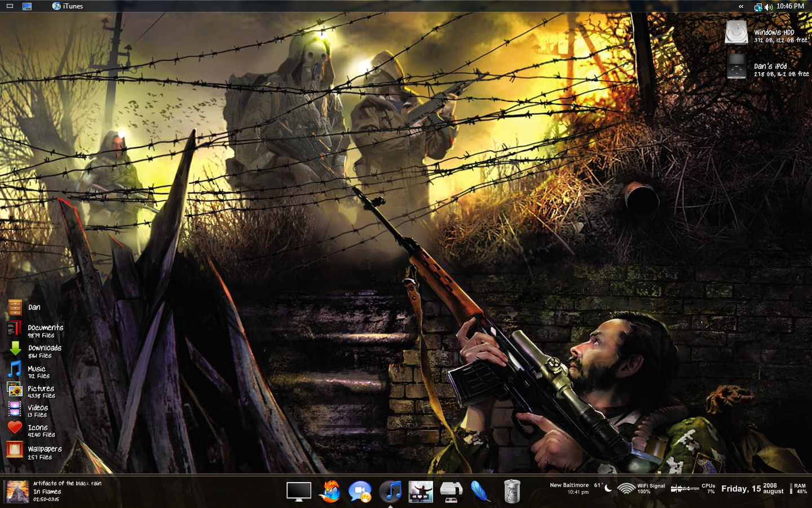Screen dimensions: 812x508
Task: Launch the NES console emulator dock icon
Action: tap(451, 492)
